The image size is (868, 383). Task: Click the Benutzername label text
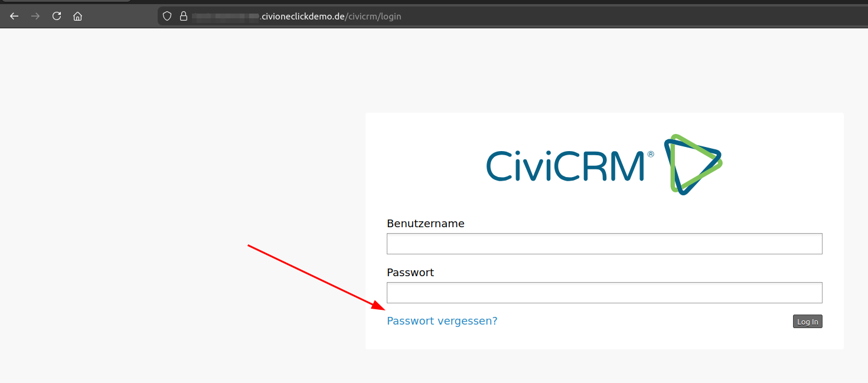pos(425,224)
